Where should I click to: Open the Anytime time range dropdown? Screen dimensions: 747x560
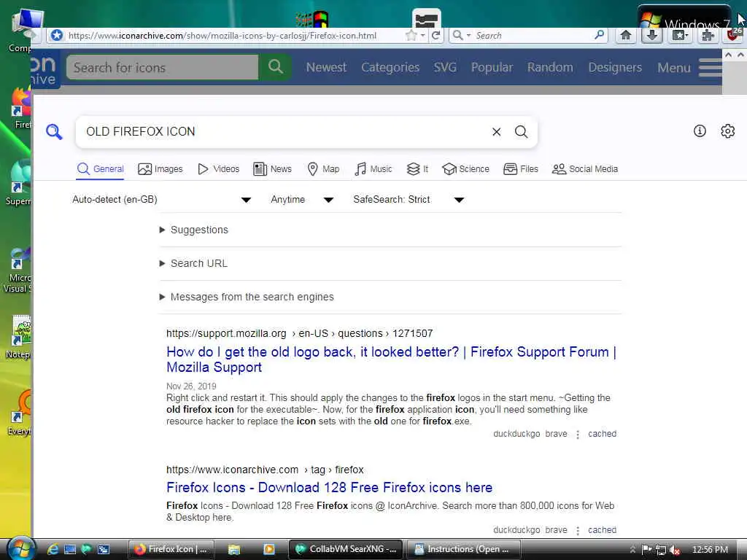point(302,200)
